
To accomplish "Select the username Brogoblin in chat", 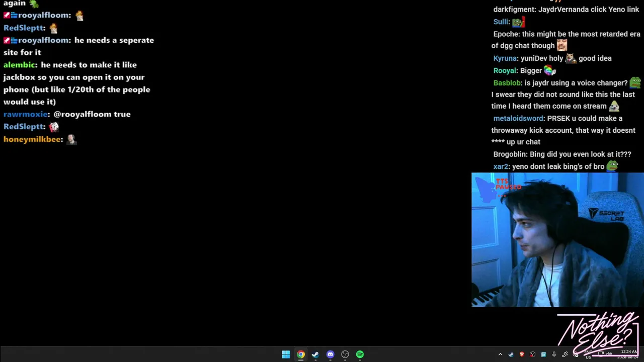I will (x=510, y=154).
